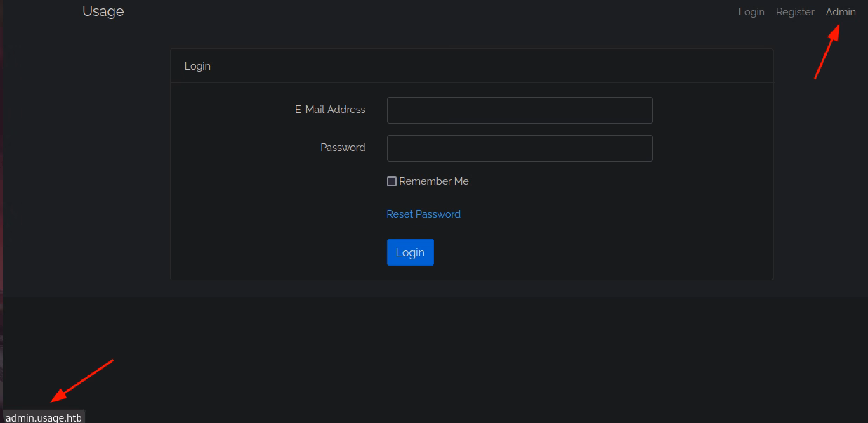
Task: Open the Usage brand link
Action: coord(103,11)
